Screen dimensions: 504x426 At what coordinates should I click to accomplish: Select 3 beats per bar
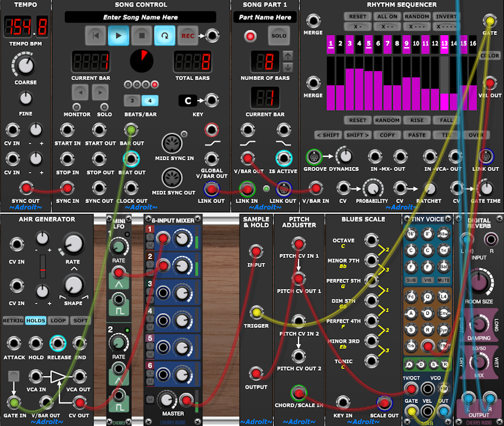click(x=132, y=100)
